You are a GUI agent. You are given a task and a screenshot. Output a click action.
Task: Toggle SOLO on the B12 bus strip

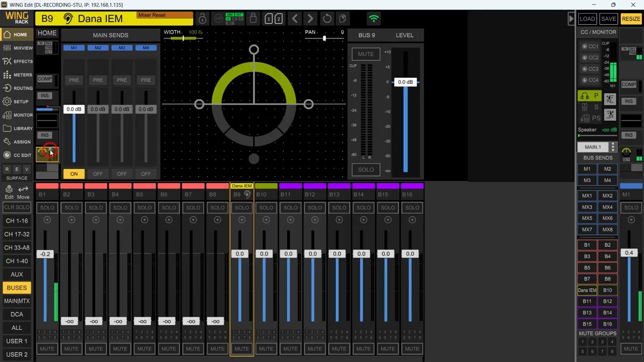tap(314, 208)
